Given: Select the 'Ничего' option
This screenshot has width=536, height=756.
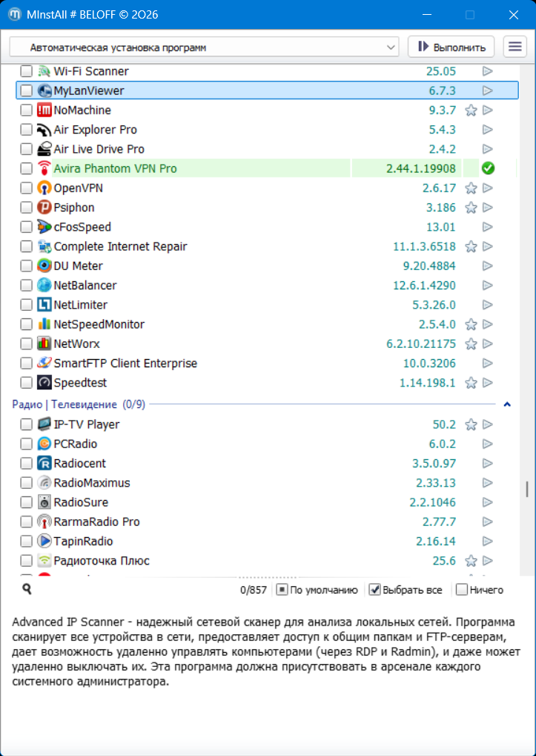Looking at the screenshot, I should 461,591.
